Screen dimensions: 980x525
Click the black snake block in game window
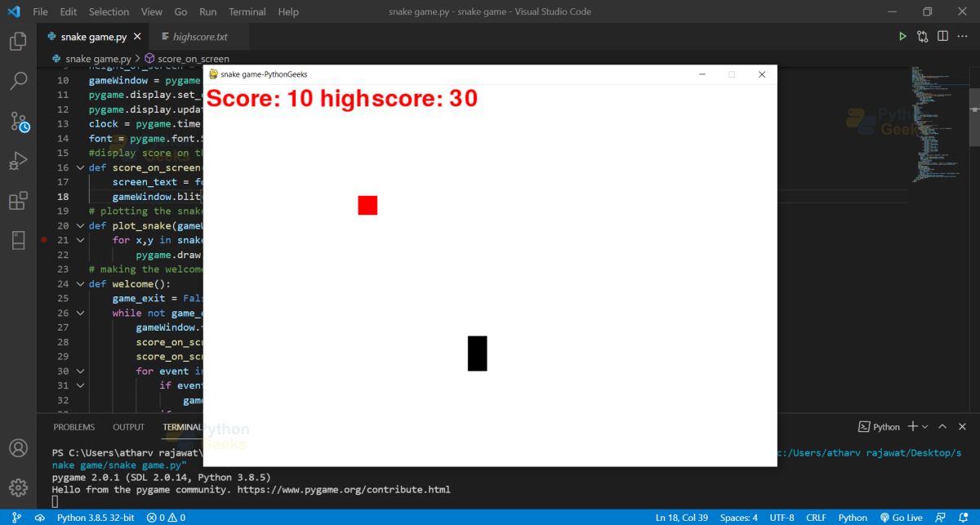coord(478,354)
